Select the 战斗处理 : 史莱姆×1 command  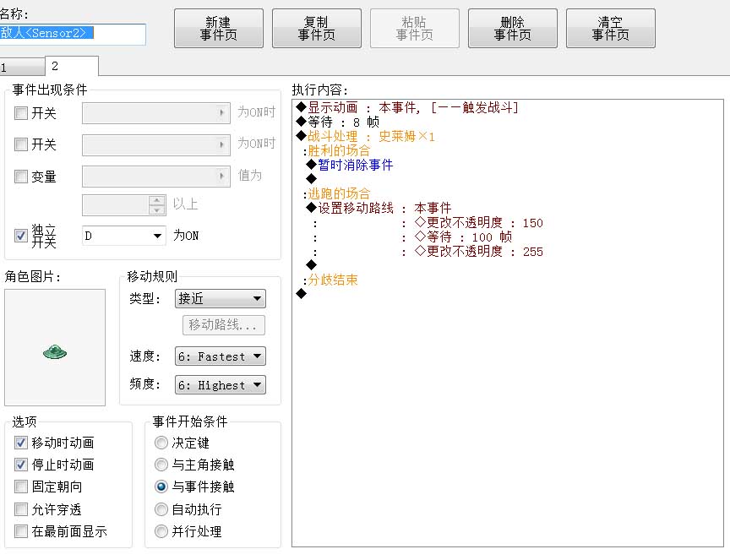point(366,136)
